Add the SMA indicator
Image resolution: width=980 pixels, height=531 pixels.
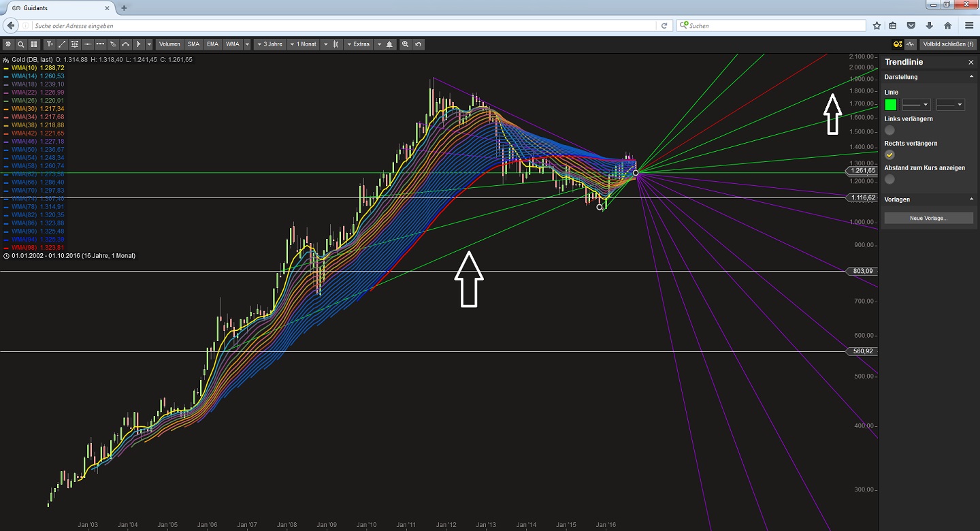[x=194, y=44]
